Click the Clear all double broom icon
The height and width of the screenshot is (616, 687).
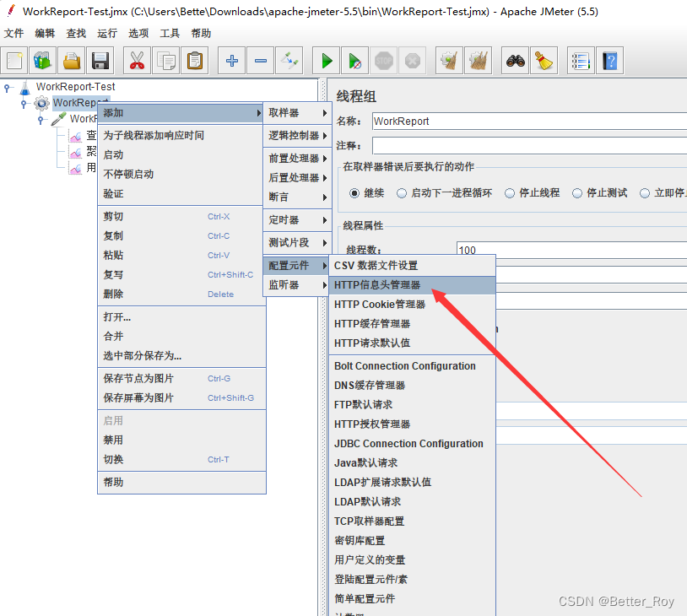pyautogui.click(x=478, y=61)
